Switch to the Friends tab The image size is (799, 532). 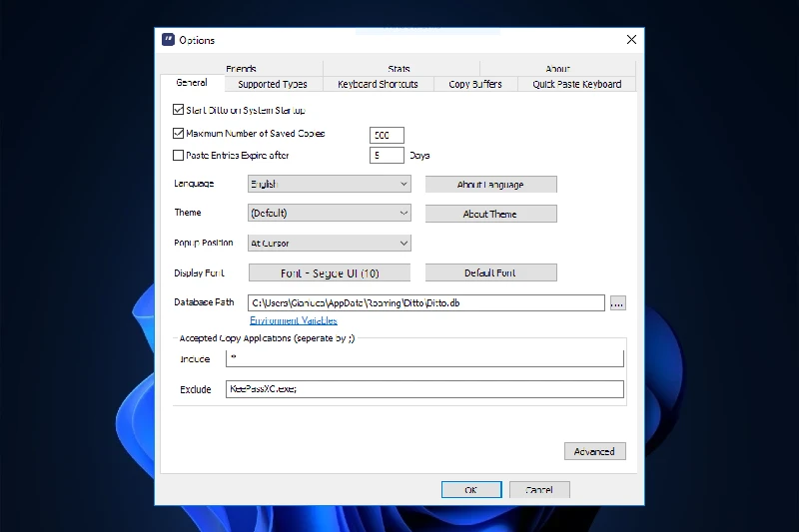coord(241,69)
